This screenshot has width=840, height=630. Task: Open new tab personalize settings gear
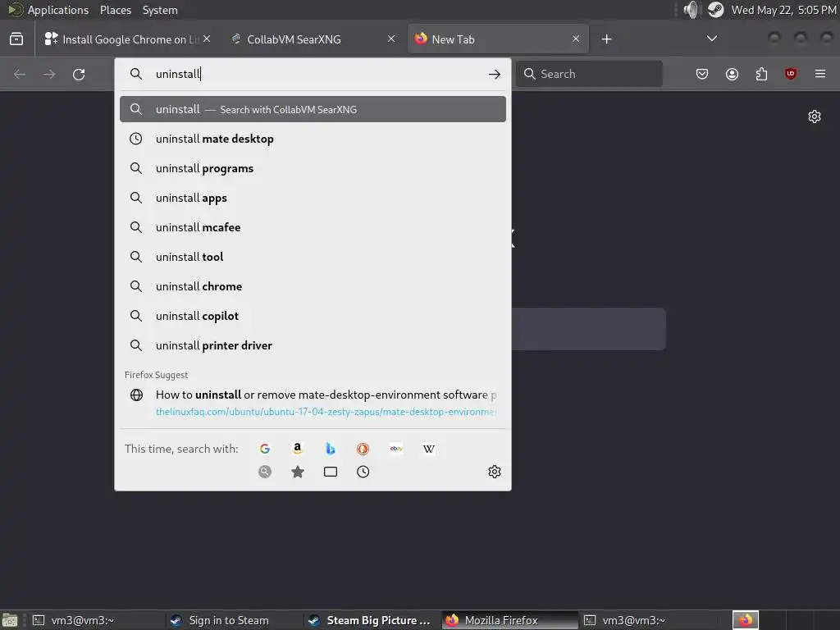coord(815,116)
